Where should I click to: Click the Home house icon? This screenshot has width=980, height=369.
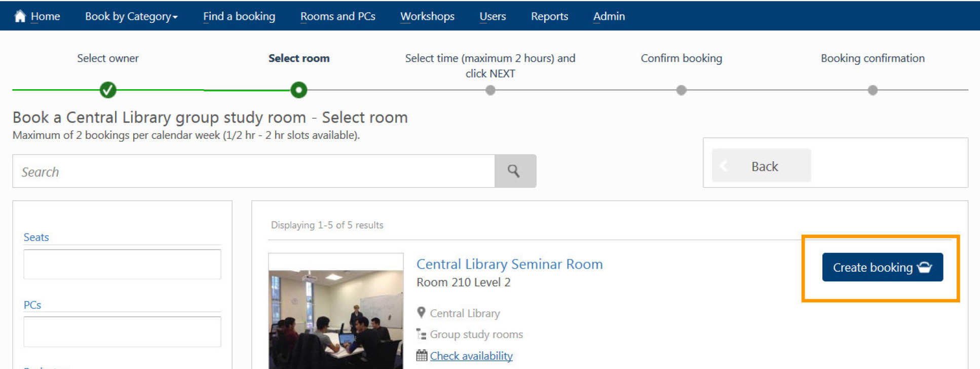20,16
